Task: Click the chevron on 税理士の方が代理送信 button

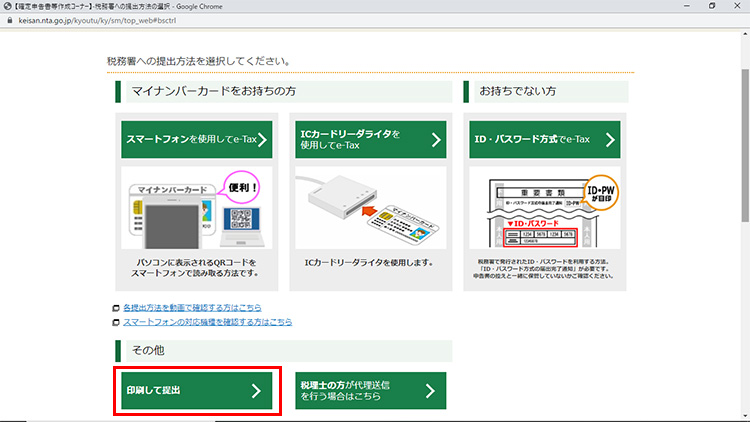Action: tap(430, 390)
